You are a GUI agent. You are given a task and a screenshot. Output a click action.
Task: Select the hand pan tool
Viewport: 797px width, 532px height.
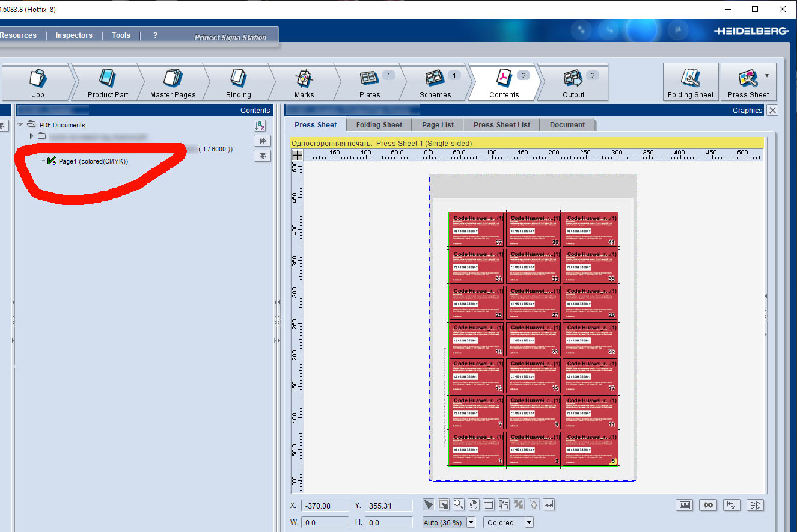474,505
